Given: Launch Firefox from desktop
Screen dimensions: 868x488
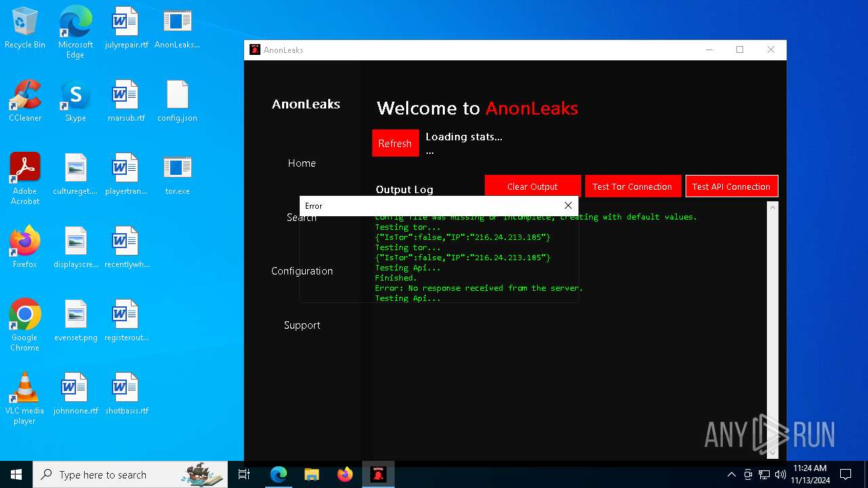Looking at the screenshot, I should [25, 247].
